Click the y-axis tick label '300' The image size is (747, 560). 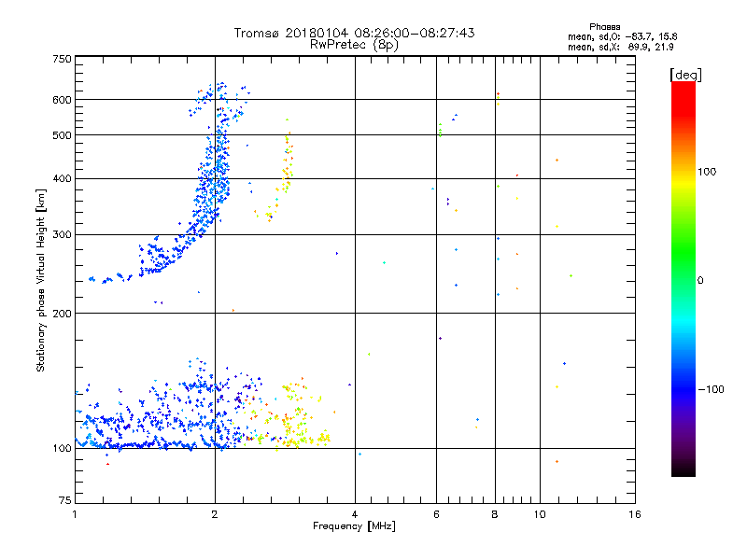tap(62, 235)
